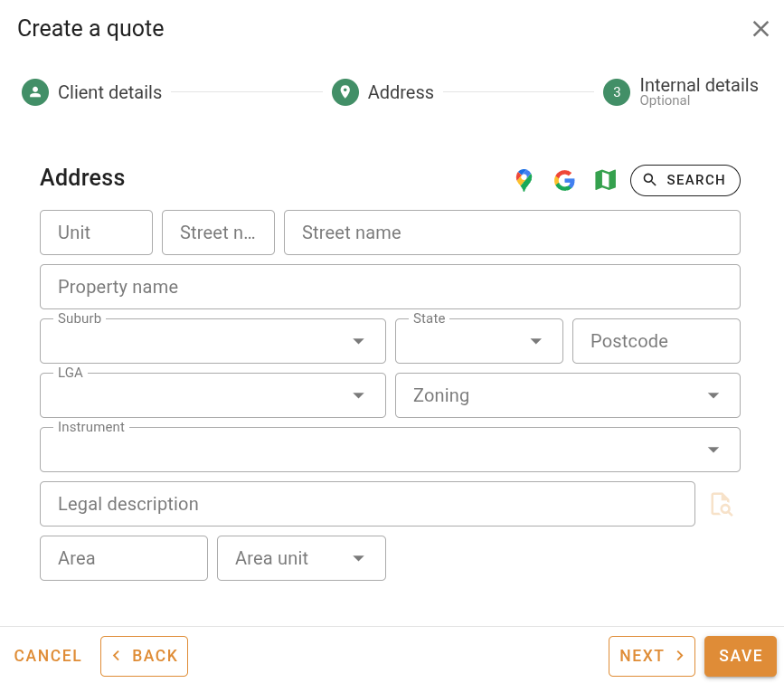The image size is (784, 683).
Task: Click NEXT to continue
Action: (652, 655)
